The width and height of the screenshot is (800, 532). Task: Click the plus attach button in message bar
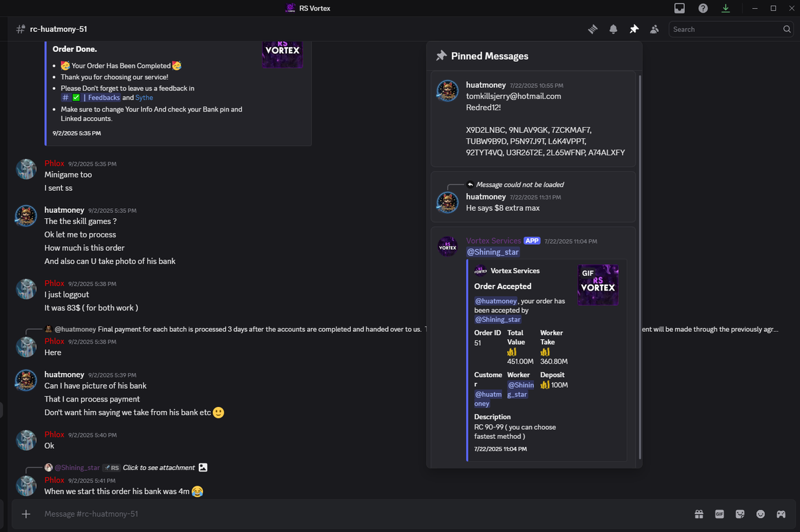pos(26,514)
